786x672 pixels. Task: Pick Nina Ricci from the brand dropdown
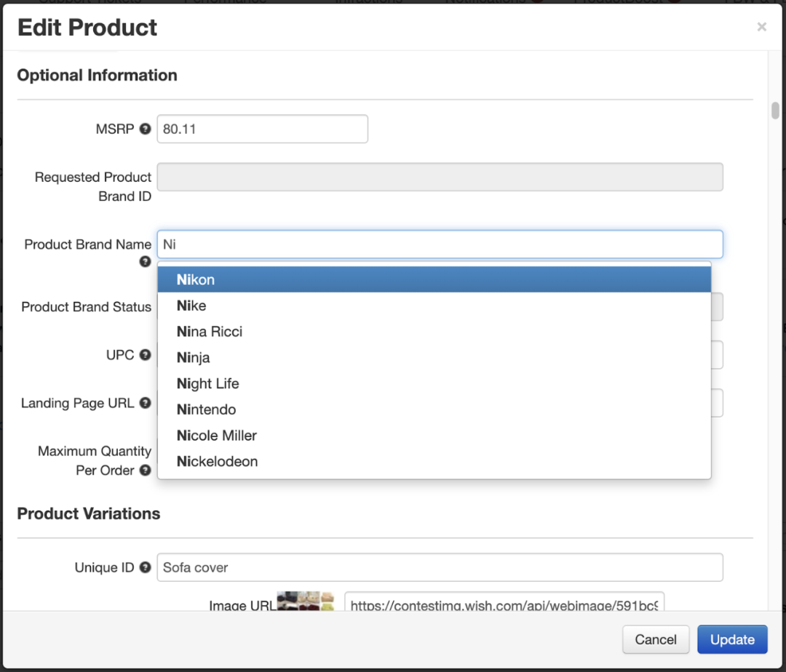(x=434, y=332)
